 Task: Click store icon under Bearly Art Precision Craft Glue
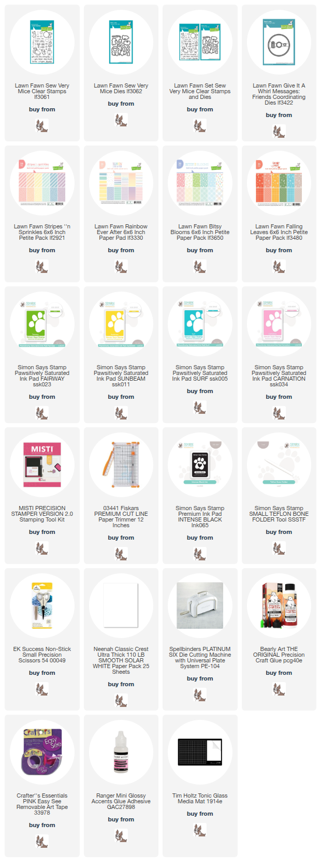(x=279, y=689)
